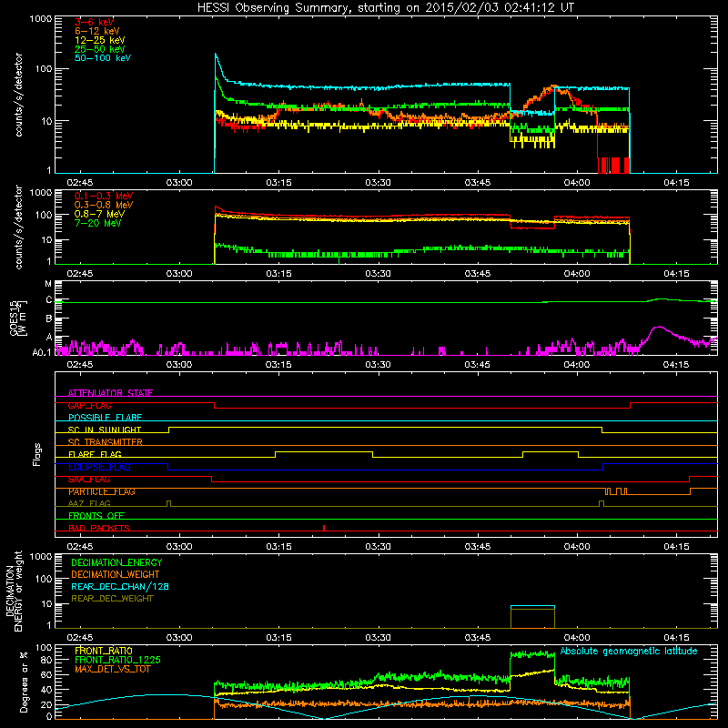
Task: Click the FRONT_RATIO legend label
Action: pyautogui.click(x=104, y=651)
